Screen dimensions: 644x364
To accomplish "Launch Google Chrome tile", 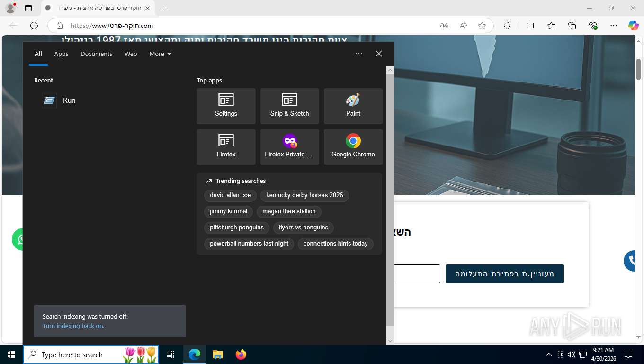I will (353, 147).
